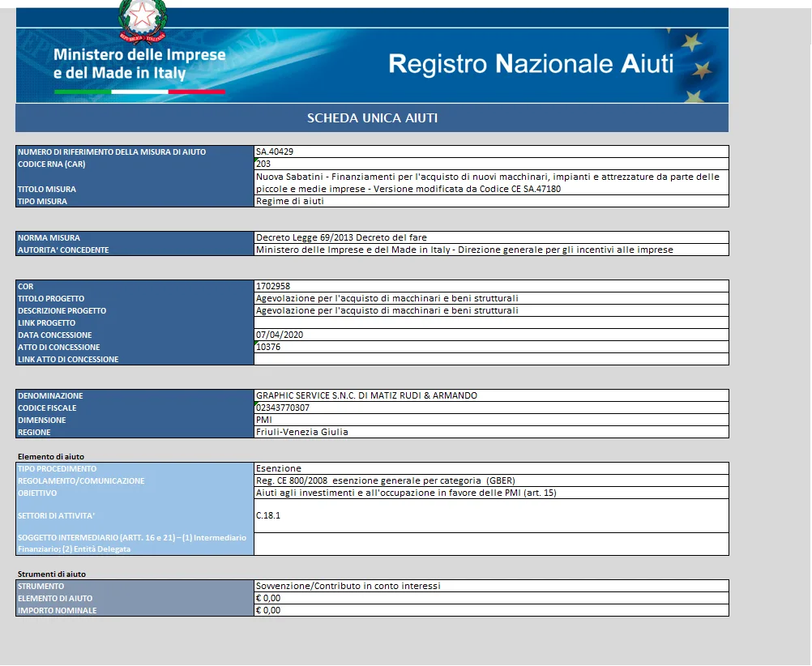Click the DIMENSIONE label
812x666 pixels.
pos(42,421)
